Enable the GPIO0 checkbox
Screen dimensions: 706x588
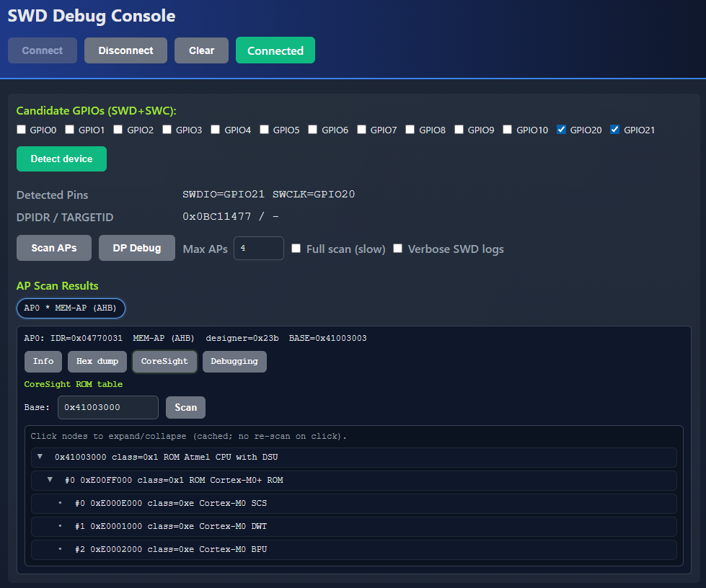(x=22, y=130)
